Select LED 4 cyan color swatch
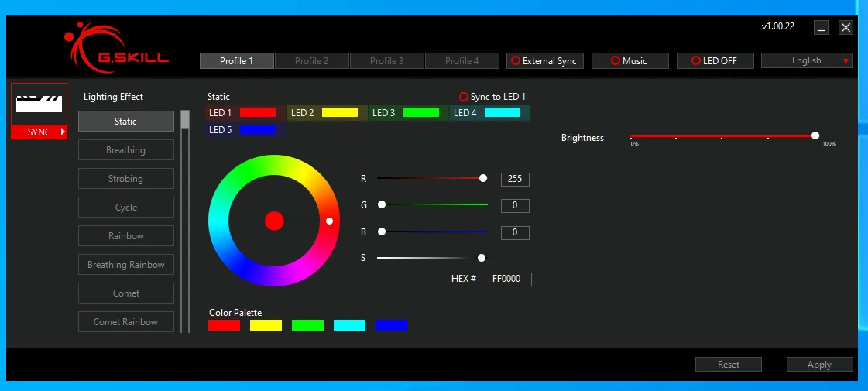This screenshot has height=391, width=868. click(x=503, y=113)
